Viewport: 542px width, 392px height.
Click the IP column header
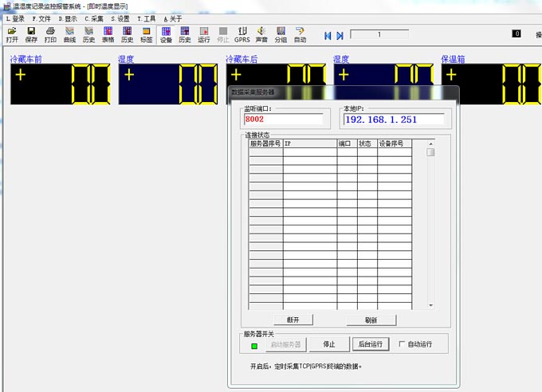point(310,143)
